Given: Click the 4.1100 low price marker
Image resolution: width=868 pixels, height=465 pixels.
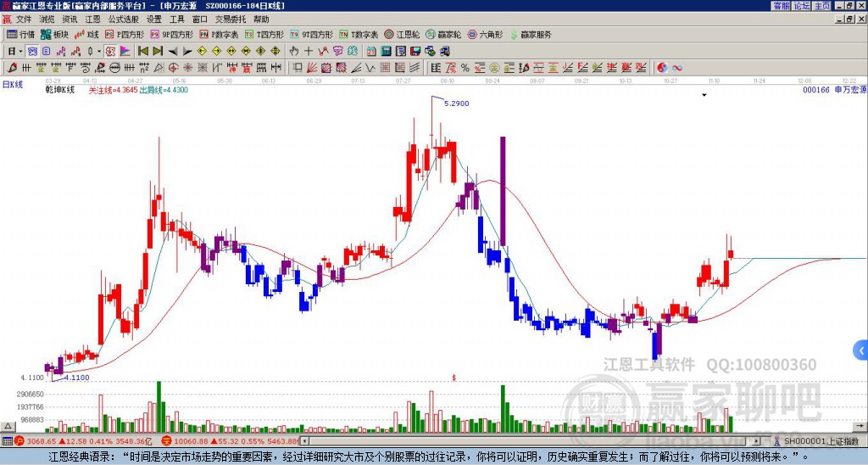Looking at the screenshot, I should [x=77, y=378].
